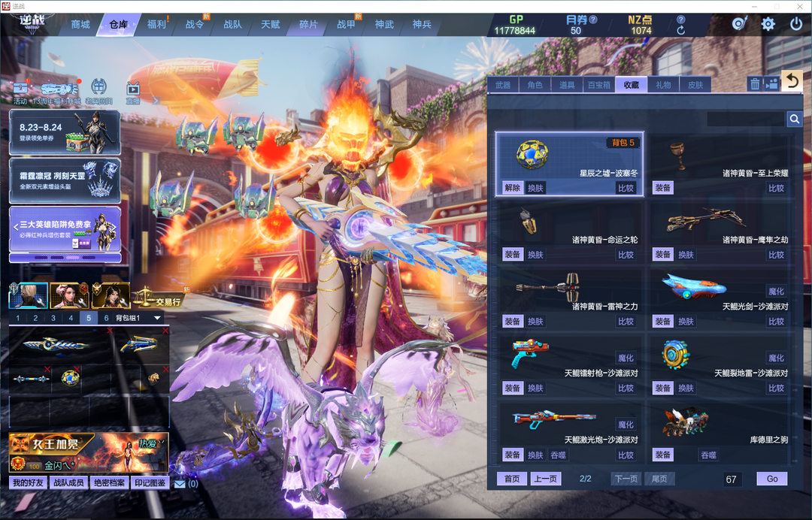Open the 福利 tab
The height and width of the screenshot is (520, 812).
(x=156, y=24)
